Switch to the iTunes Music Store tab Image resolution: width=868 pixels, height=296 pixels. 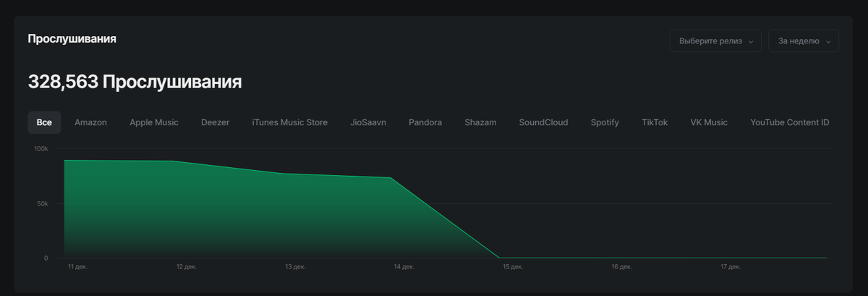click(x=289, y=122)
